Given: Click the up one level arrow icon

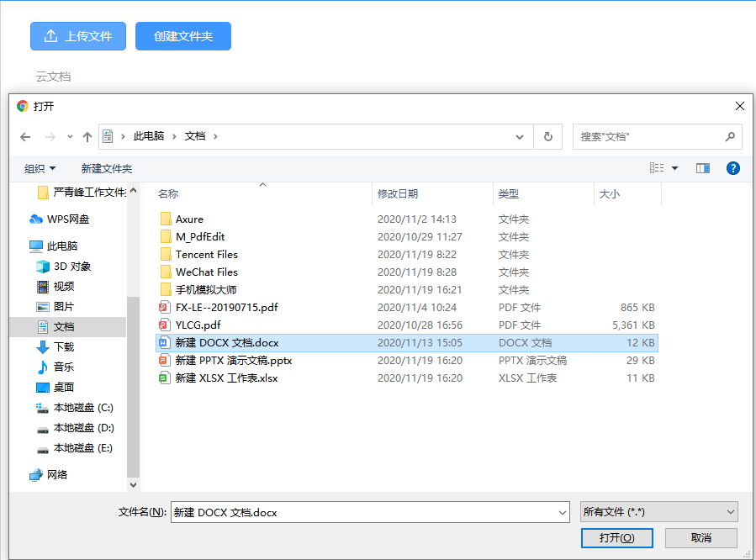Looking at the screenshot, I should [87, 135].
